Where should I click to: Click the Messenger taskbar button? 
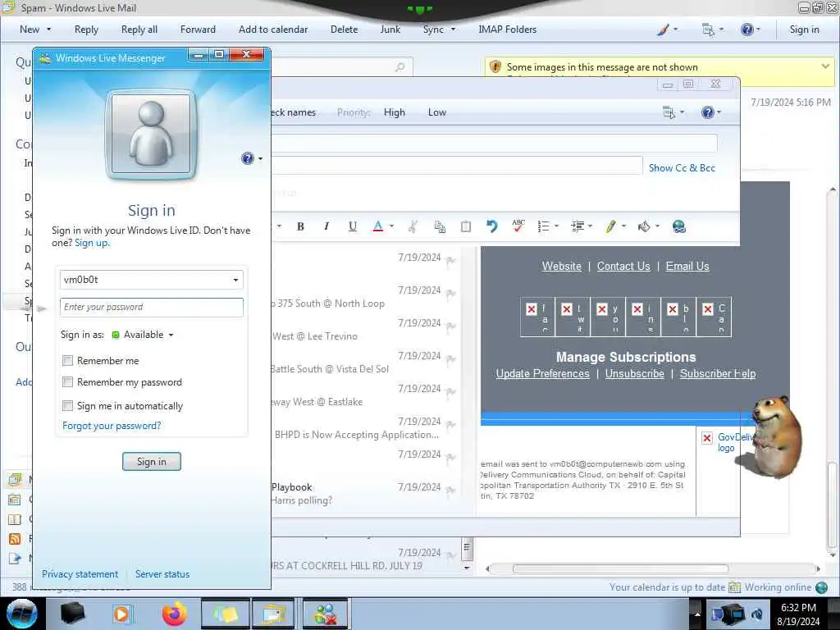point(325,614)
